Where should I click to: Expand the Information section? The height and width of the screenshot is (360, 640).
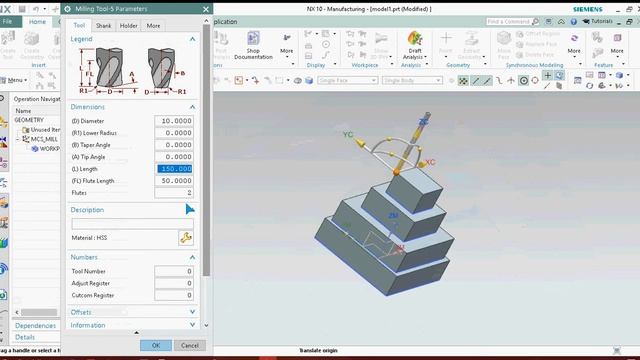[192, 325]
